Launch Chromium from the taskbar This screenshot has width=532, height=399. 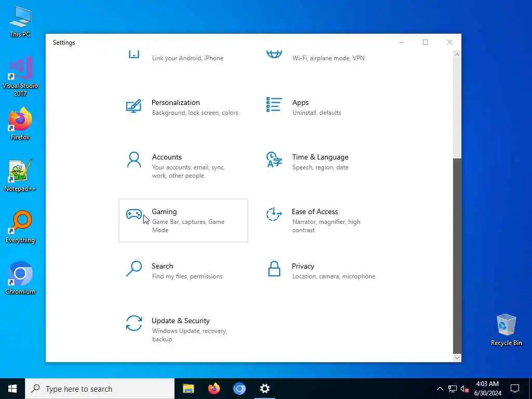pyautogui.click(x=239, y=389)
